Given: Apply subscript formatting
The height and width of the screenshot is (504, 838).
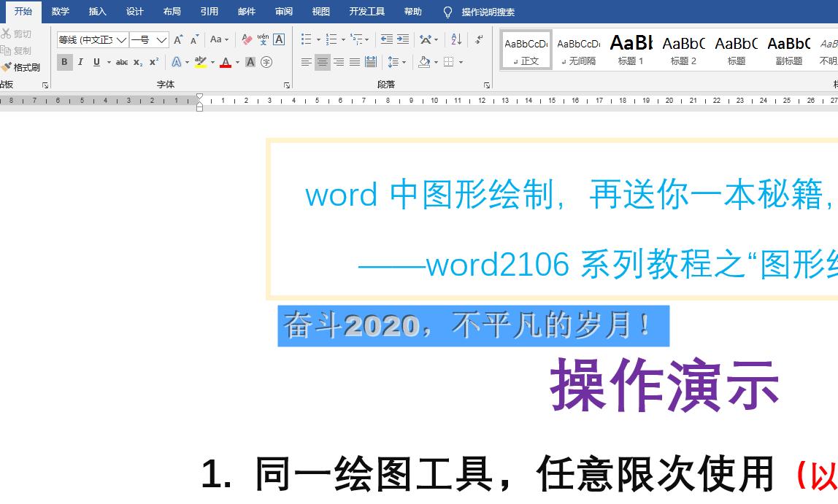Looking at the screenshot, I should 137,63.
